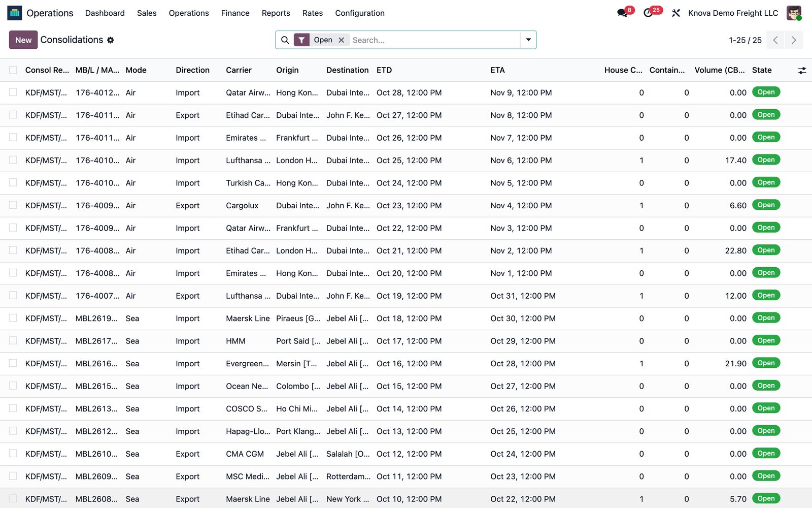Select all records checkbox in header

tap(13, 70)
